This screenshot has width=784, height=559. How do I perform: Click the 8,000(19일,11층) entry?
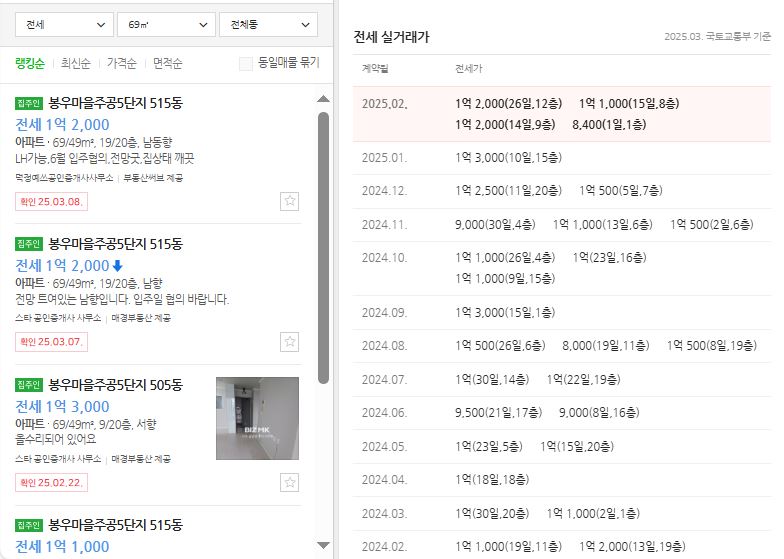point(606,346)
